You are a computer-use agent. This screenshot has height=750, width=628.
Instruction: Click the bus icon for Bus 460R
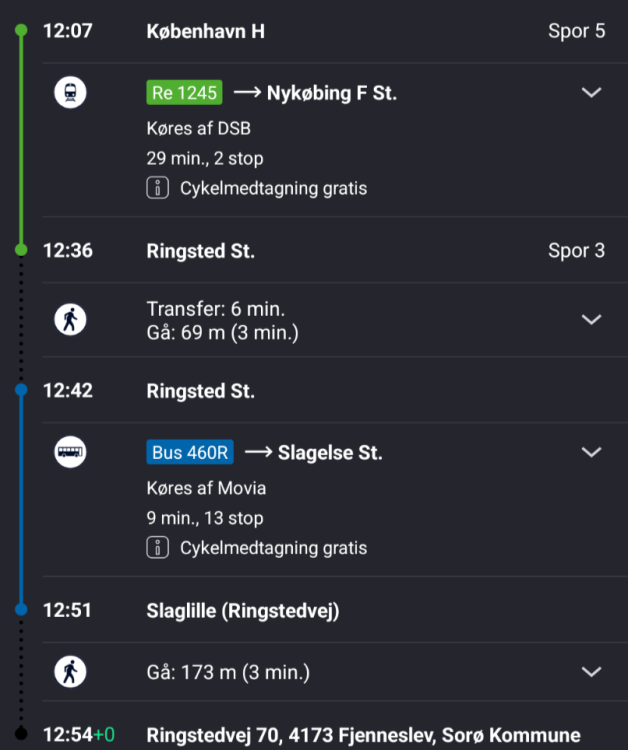70,453
